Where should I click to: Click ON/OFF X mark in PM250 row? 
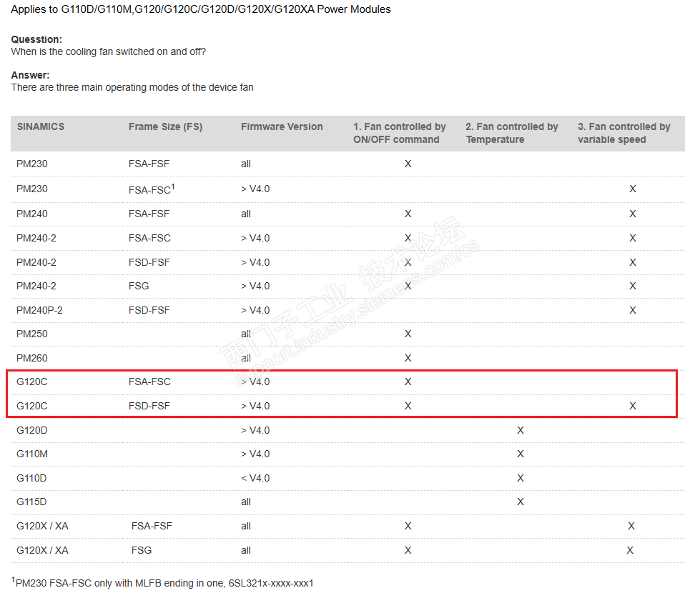click(x=408, y=334)
